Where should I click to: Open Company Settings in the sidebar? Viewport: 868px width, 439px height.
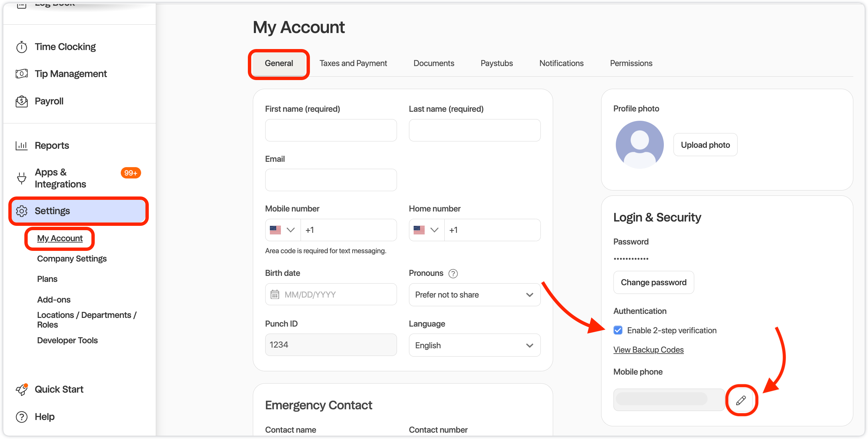(72, 259)
